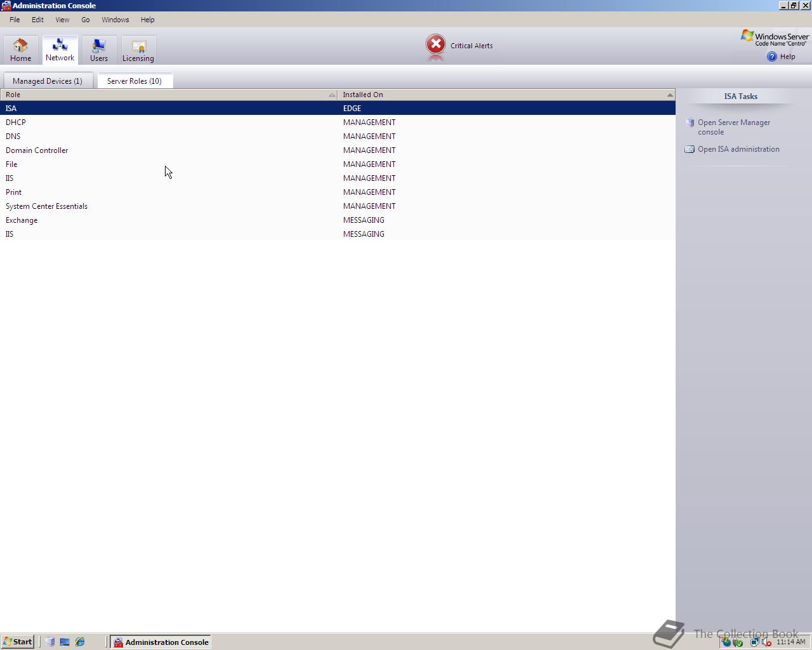The height and width of the screenshot is (650, 812).
Task: Select the Exchange role row
Action: click(337, 220)
